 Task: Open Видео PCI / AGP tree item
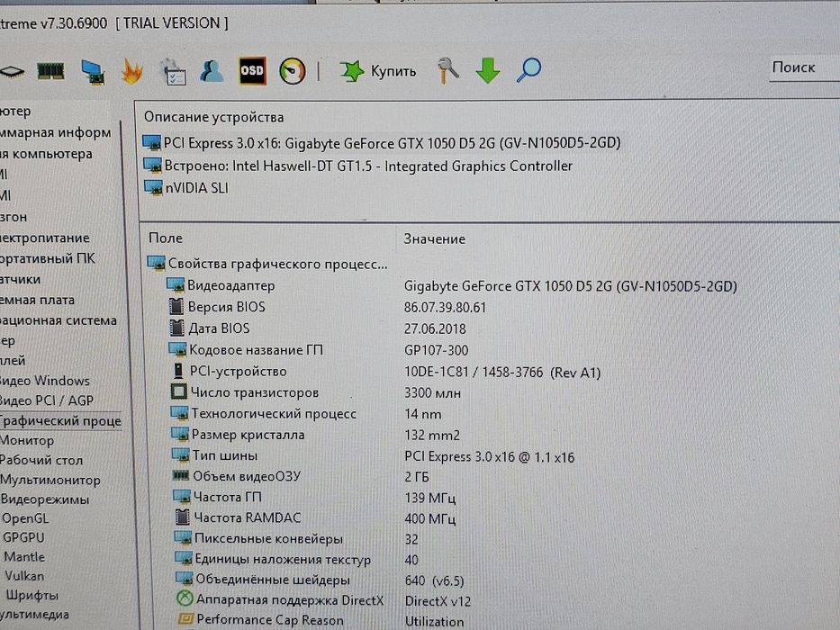[47, 400]
